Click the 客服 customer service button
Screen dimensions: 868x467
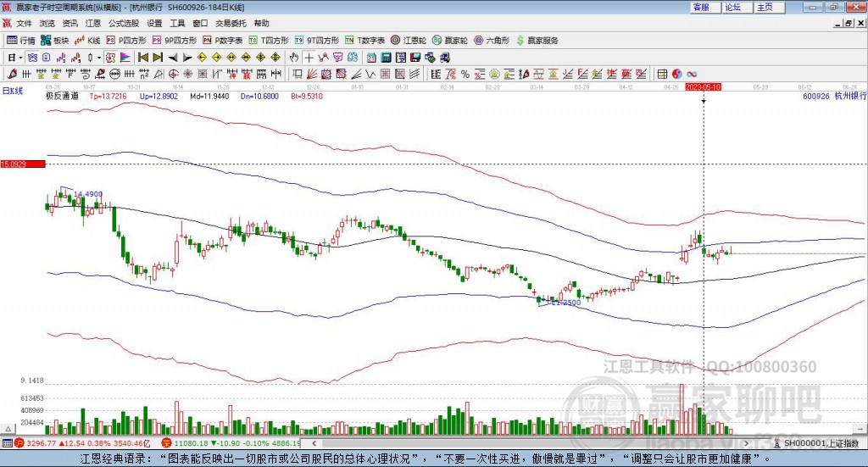click(x=701, y=7)
